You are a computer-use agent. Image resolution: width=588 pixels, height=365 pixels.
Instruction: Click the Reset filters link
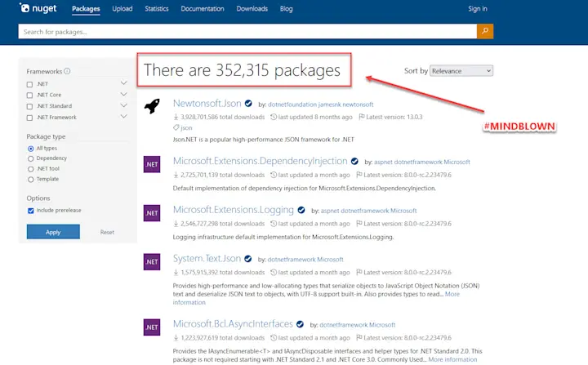pyautogui.click(x=107, y=232)
